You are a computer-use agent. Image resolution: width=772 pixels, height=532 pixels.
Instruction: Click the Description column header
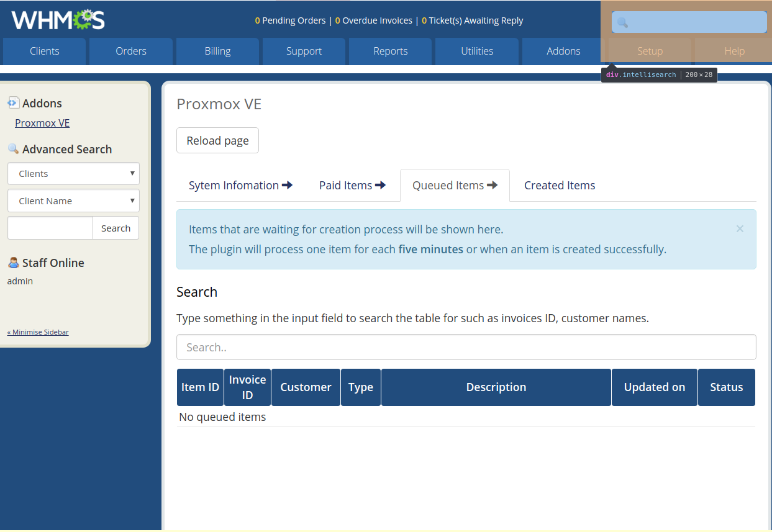pyautogui.click(x=496, y=387)
